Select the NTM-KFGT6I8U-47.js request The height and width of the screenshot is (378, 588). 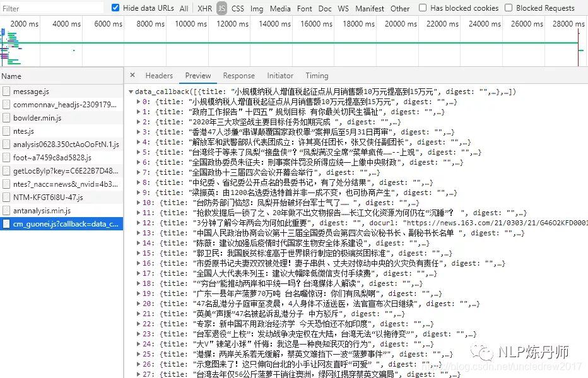61,198
